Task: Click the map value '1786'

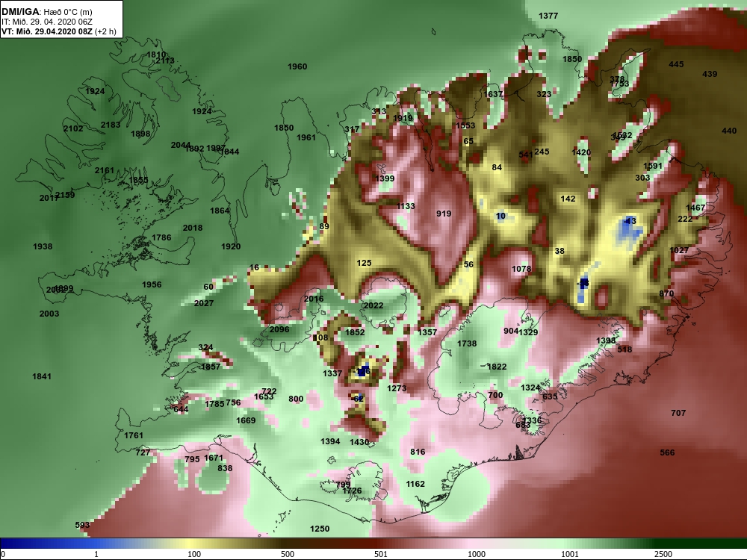Action: [x=161, y=237]
